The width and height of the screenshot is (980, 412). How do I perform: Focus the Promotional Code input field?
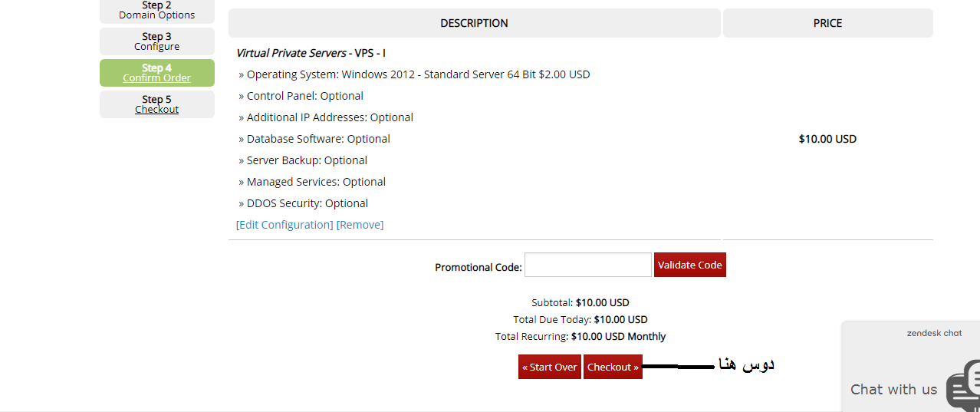point(587,265)
